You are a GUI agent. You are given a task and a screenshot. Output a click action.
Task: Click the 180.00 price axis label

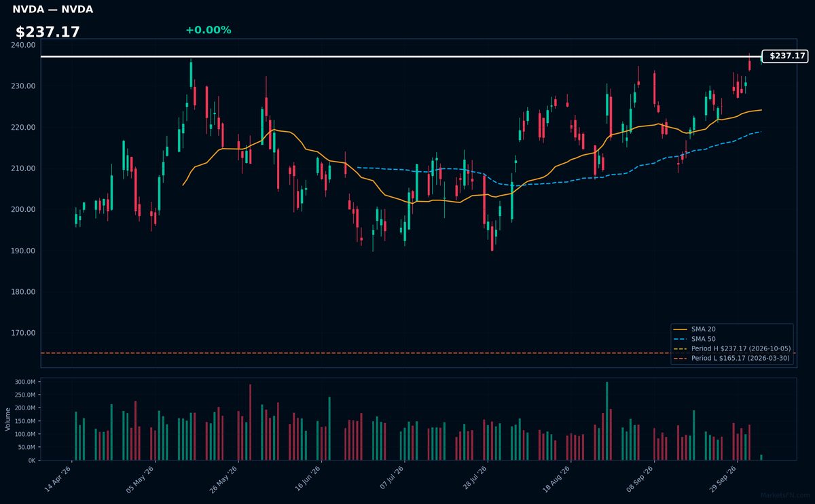(x=24, y=292)
